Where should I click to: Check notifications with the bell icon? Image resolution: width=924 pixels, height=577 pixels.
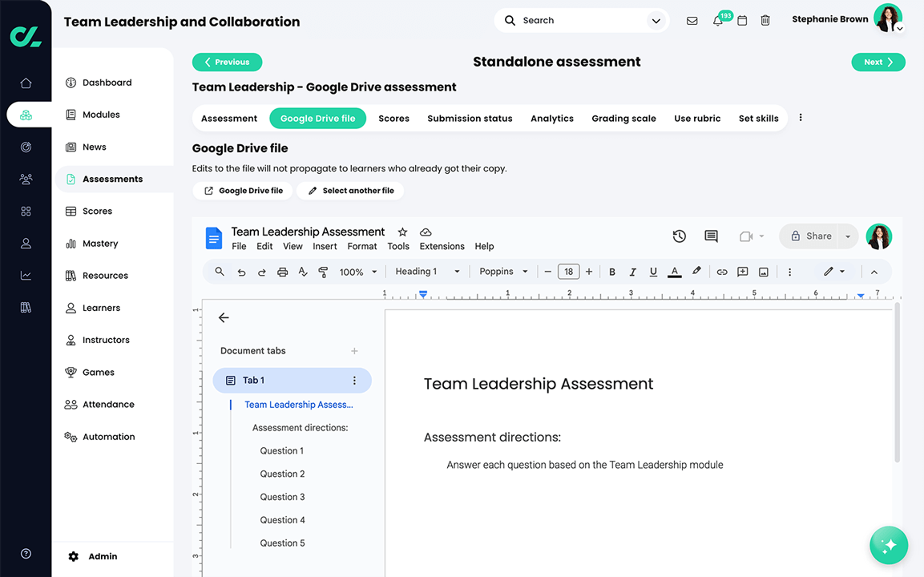coord(717,20)
